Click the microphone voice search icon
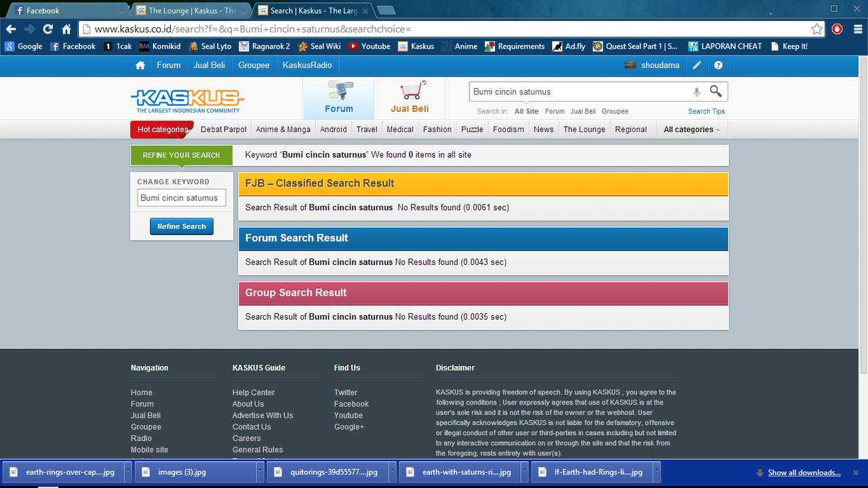This screenshot has height=488, width=868. pyautogui.click(x=696, y=92)
